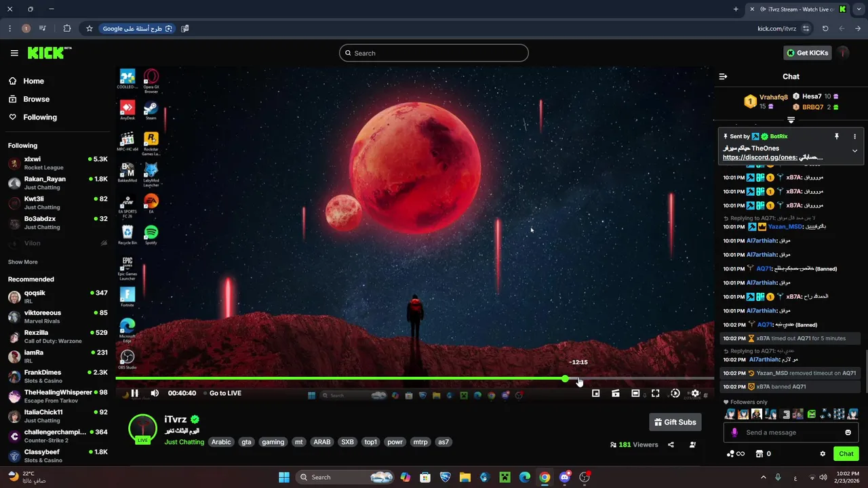This screenshot has width=868, height=488.
Task: Open the emoji picker in chat
Action: tap(848, 432)
